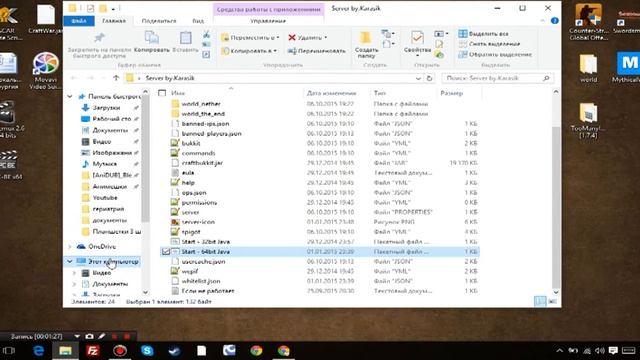Click the navigation pane scrollbar

pyautogui.click(x=145, y=159)
